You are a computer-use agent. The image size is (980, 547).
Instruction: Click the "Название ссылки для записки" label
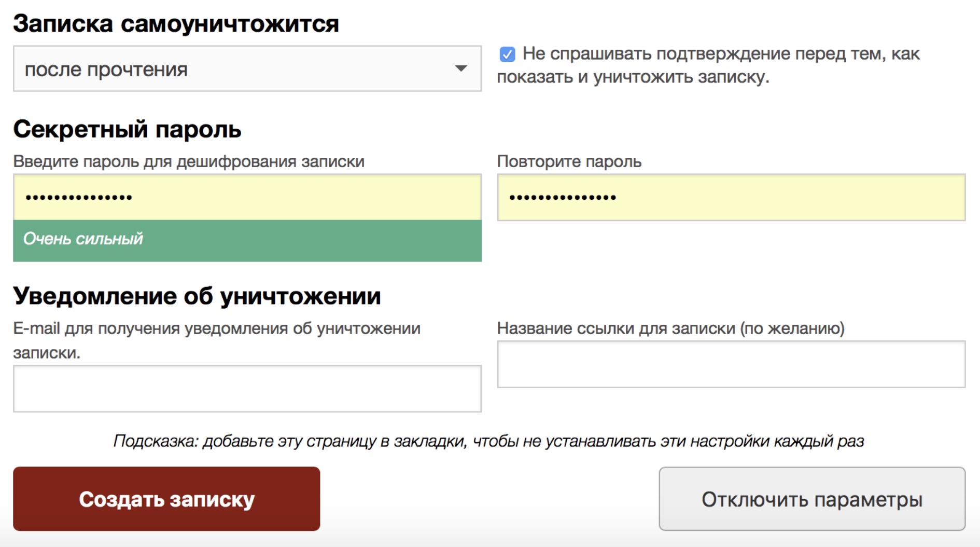[670, 329]
